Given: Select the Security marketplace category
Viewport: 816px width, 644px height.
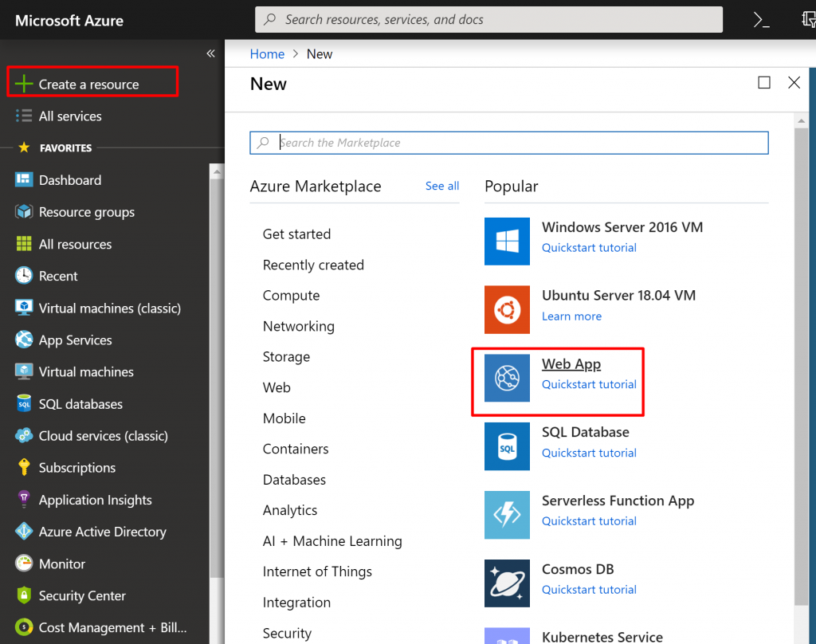Looking at the screenshot, I should click(287, 633).
